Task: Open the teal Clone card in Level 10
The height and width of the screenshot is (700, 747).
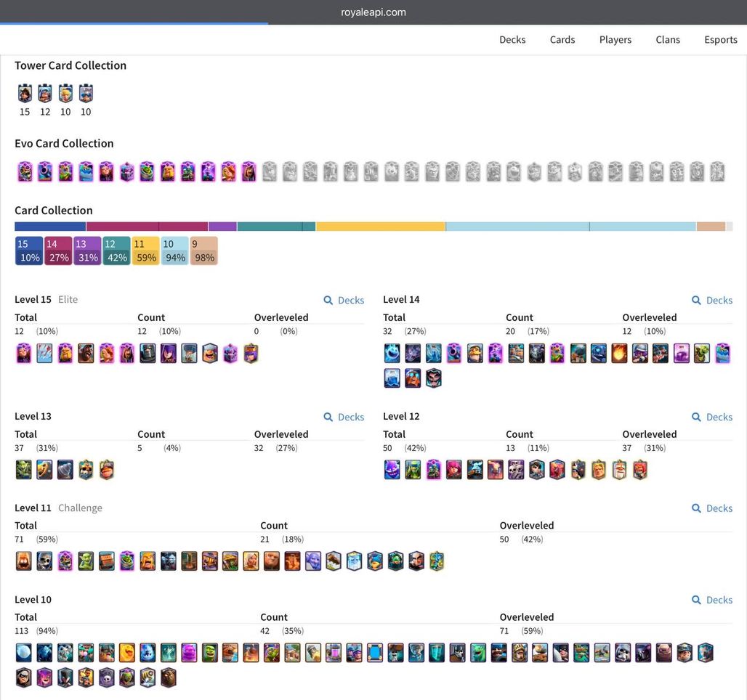Action: coord(437,653)
